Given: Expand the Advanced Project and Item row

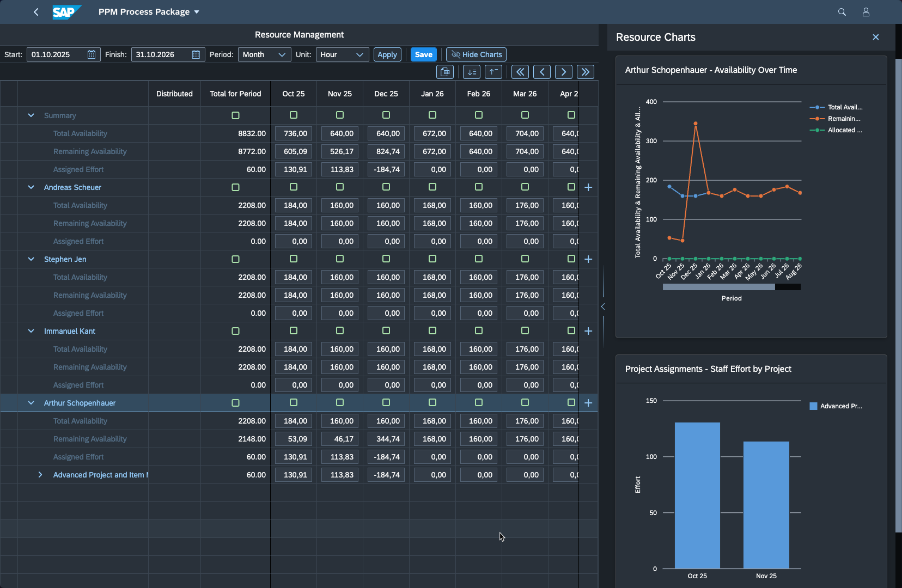Looking at the screenshot, I should tap(40, 475).
